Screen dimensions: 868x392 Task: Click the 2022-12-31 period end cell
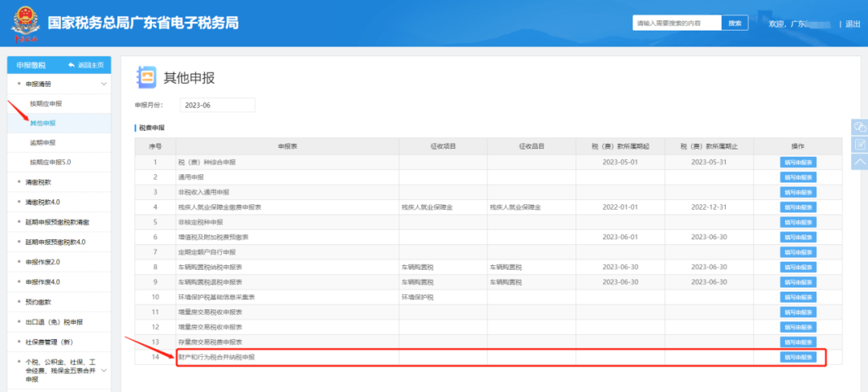[x=709, y=207]
